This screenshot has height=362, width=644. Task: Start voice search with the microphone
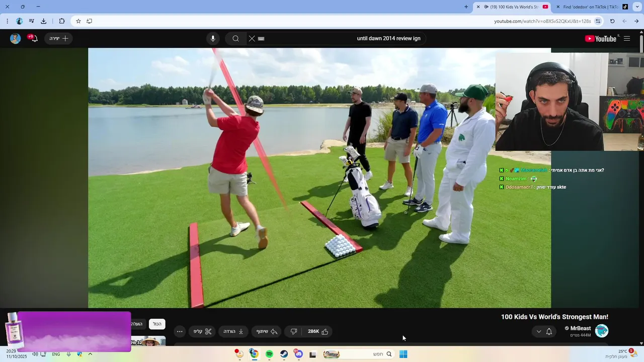click(213, 39)
